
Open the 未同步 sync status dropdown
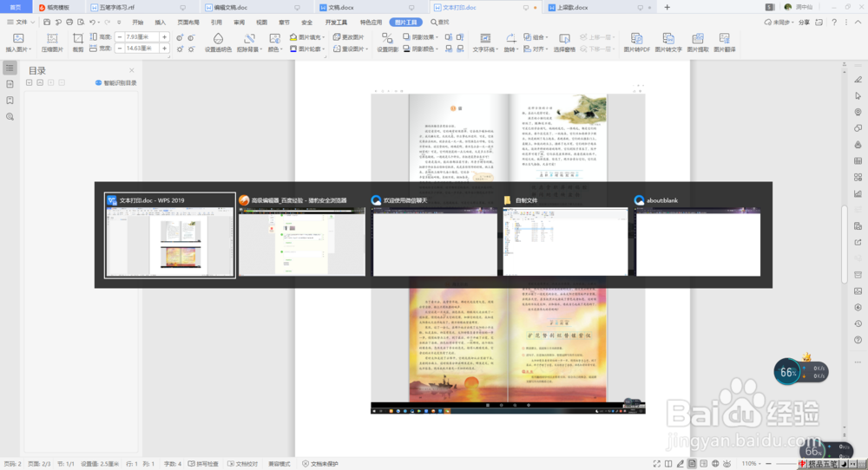779,23
